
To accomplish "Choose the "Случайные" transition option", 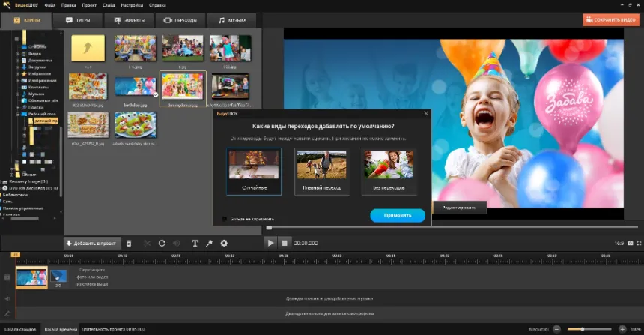I will (x=254, y=172).
